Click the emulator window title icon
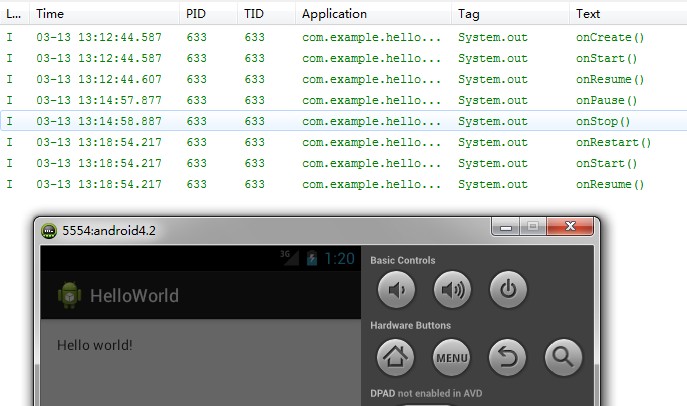Screen dimensions: 687x406 [49, 230]
